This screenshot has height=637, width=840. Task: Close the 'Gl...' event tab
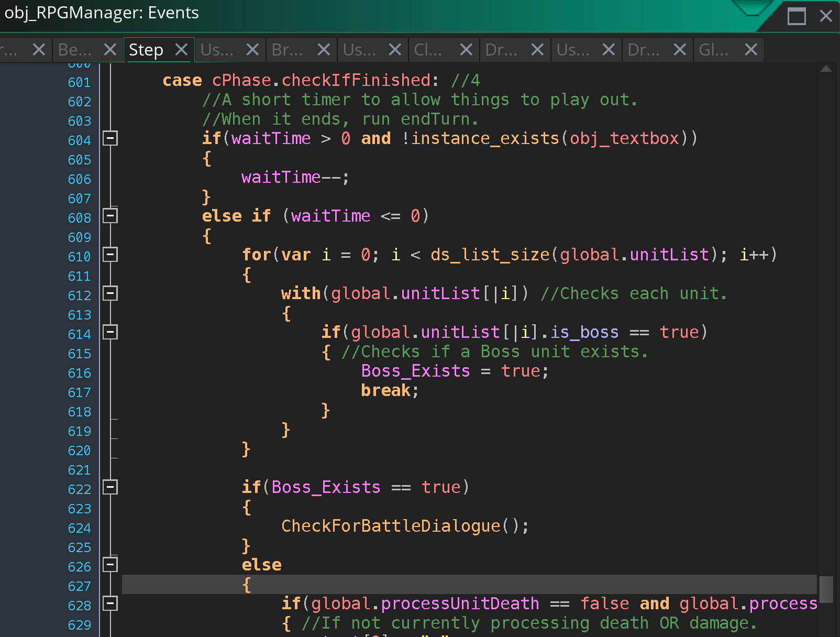(751, 50)
